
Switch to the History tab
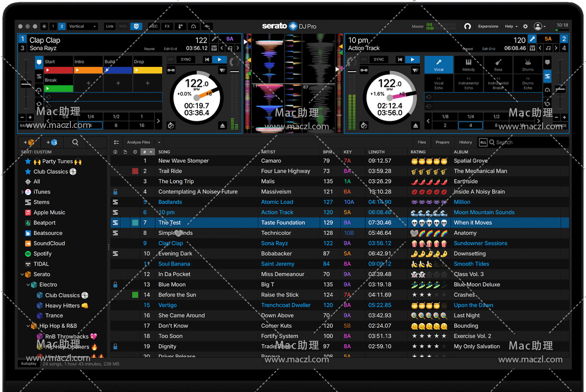pyautogui.click(x=466, y=143)
